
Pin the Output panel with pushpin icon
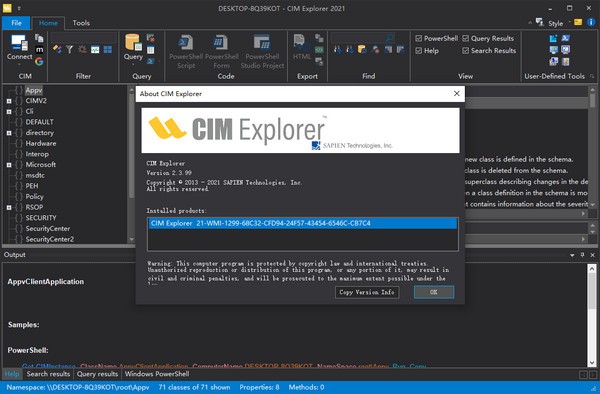[x=582, y=255]
